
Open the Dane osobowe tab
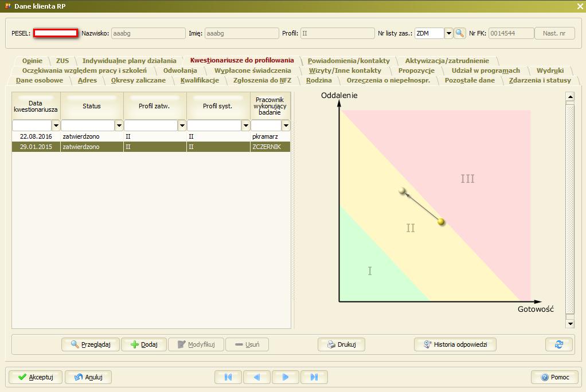[x=40, y=80]
